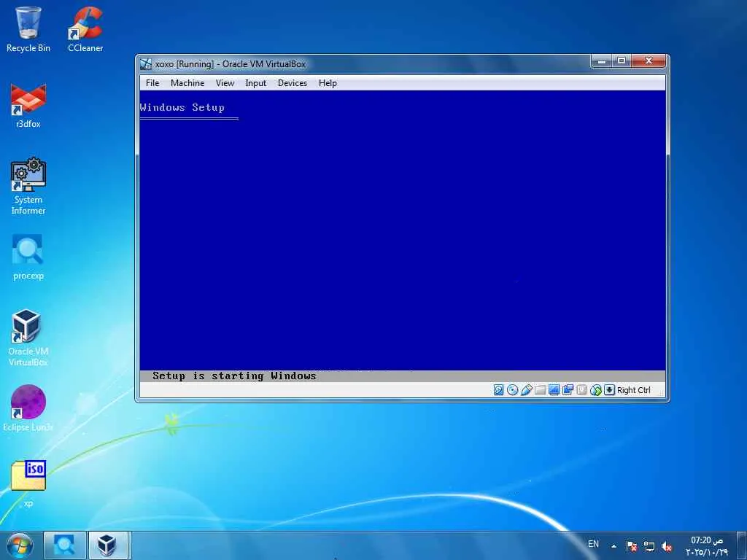Close the xoxo VirtualBox window
Image resolution: width=747 pixels, height=560 pixels.
(x=649, y=61)
